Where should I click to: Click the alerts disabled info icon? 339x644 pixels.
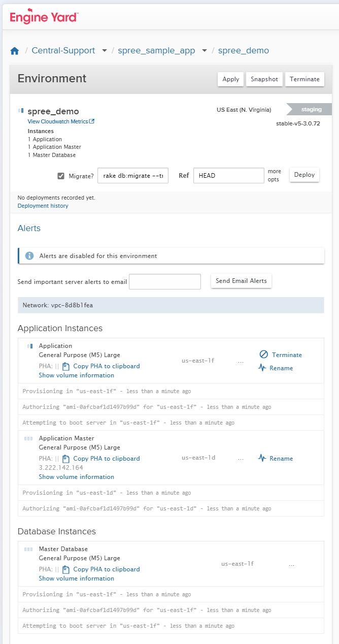click(29, 256)
